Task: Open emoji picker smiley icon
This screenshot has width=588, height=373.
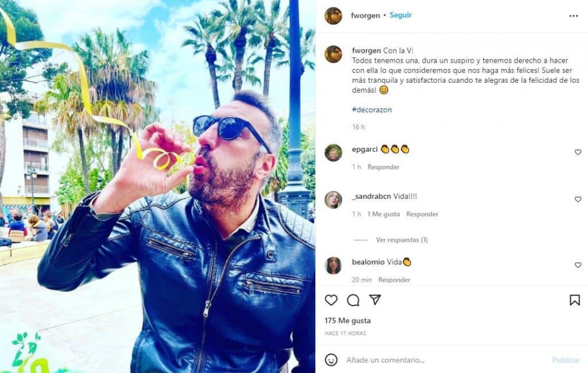Action: click(331, 360)
